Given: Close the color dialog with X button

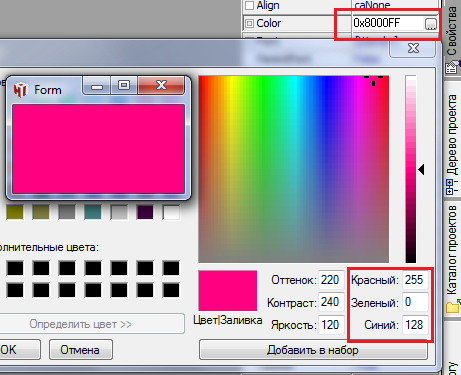Looking at the screenshot, I should point(413,48).
